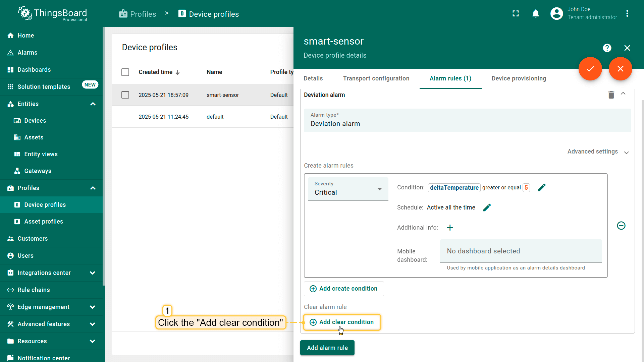The width and height of the screenshot is (644, 362).
Task: Switch to Transport configuration tab
Action: click(x=376, y=78)
